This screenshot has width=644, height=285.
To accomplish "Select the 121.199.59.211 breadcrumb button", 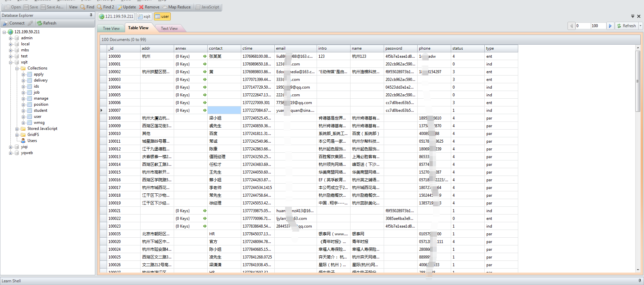I will pyautogui.click(x=116, y=16).
